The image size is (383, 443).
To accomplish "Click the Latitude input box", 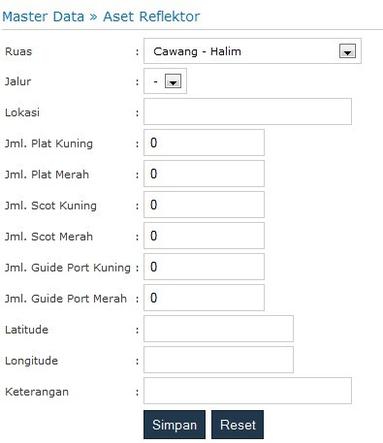I will tap(218, 329).
